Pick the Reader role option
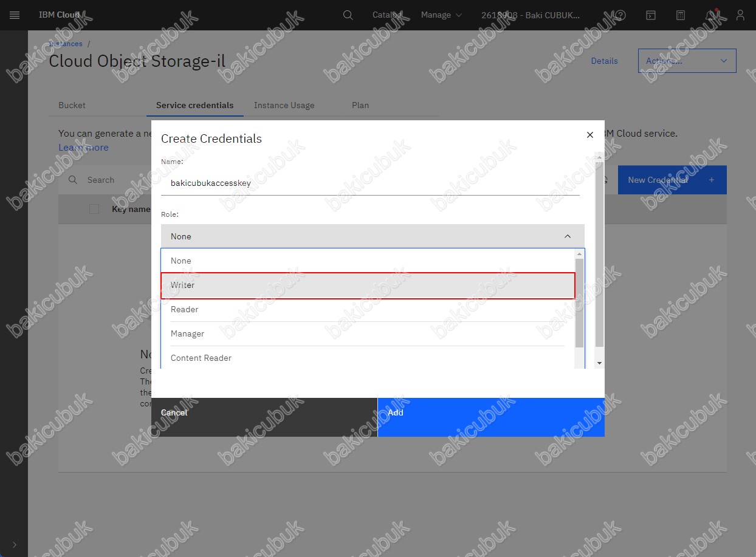Screen dimensions: 756x557 tap(368, 310)
